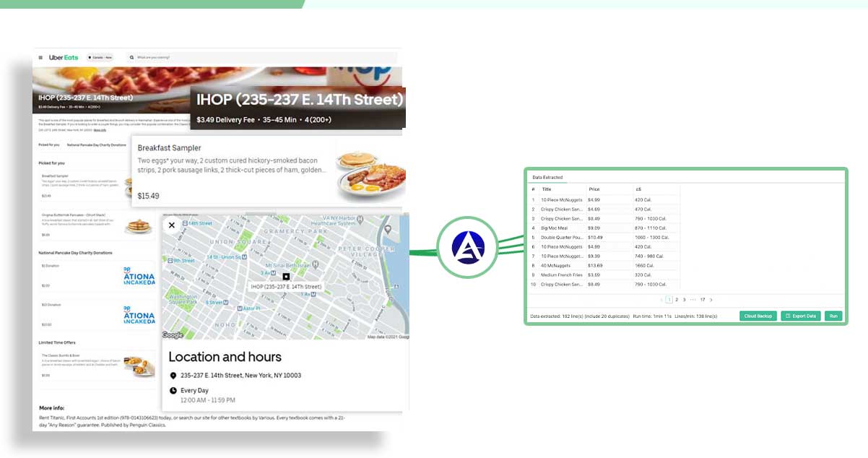Click the Limited Time Offers section heading
This screenshot has height=458, width=868.
[57, 342]
